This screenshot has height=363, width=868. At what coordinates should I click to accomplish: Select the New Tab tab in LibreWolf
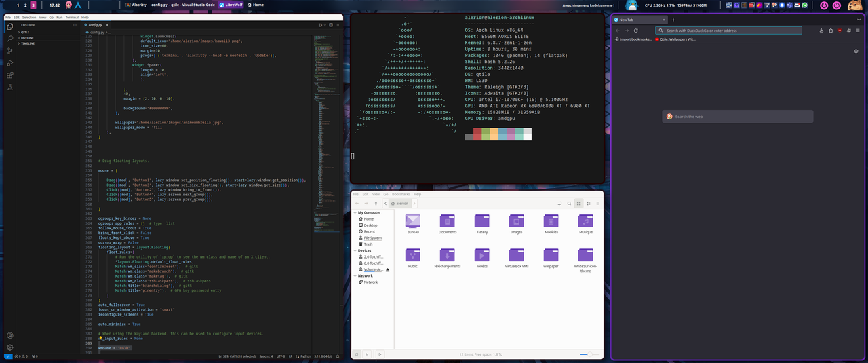point(639,20)
